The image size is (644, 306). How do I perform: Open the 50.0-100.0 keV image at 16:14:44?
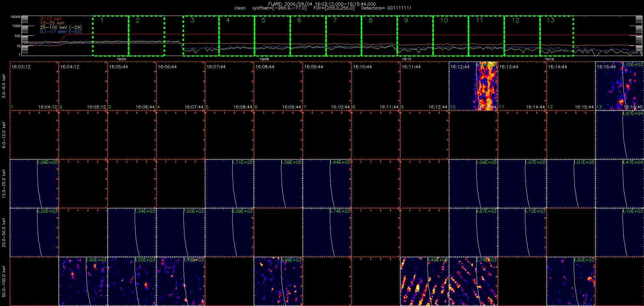(571, 281)
